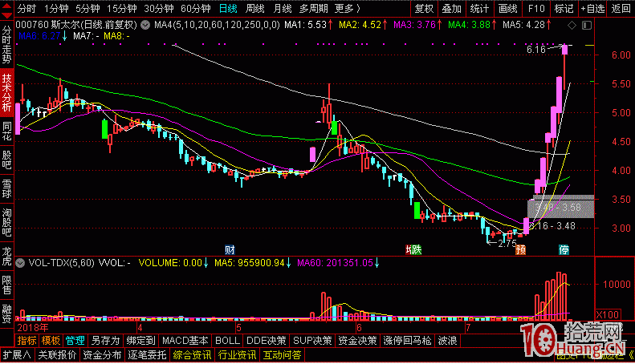Open the round icon beside VOL-TDX indicator
This screenshot has height=364, width=635.
pyautogui.click(x=20, y=263)
